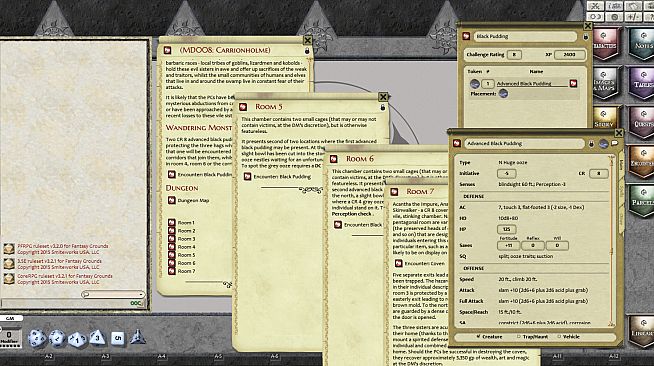Toggle lock on Advanced Black Pudding sheet

(591, 143)
